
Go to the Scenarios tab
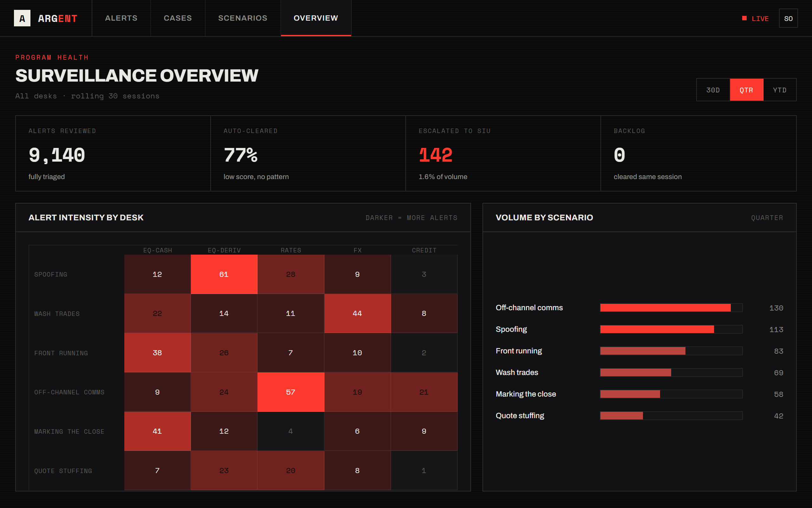tap(243, 18)
